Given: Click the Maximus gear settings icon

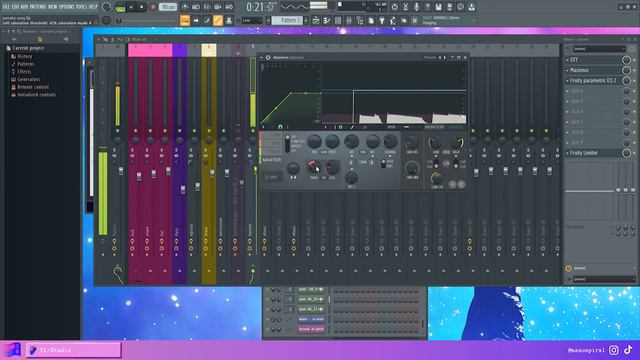Looking at the screenshot, I should (268, 58).
